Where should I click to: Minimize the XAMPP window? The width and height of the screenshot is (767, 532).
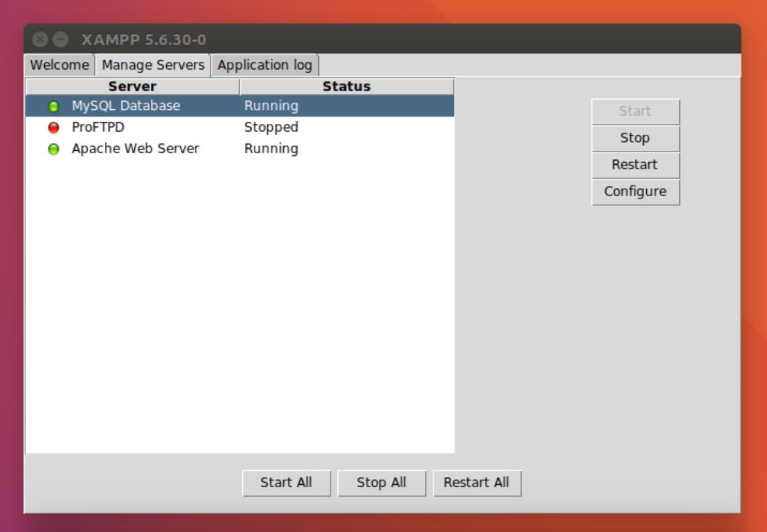pos(60,40)
